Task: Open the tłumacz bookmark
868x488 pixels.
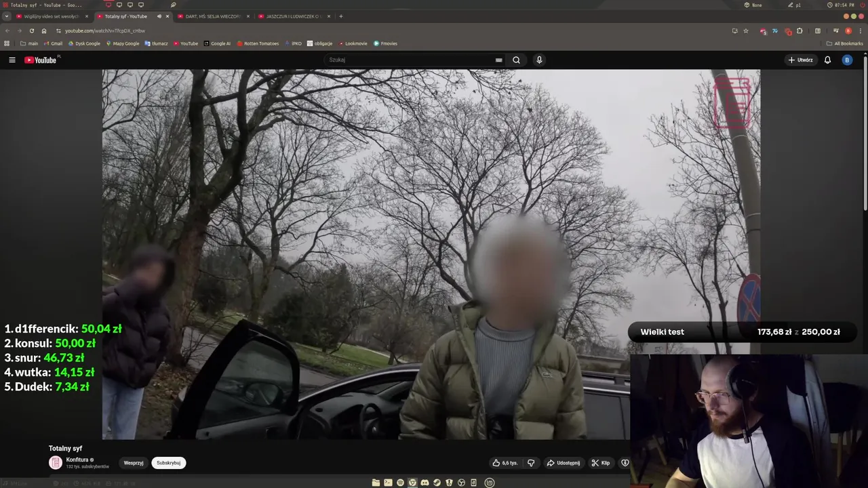Action: click(156, 43)
